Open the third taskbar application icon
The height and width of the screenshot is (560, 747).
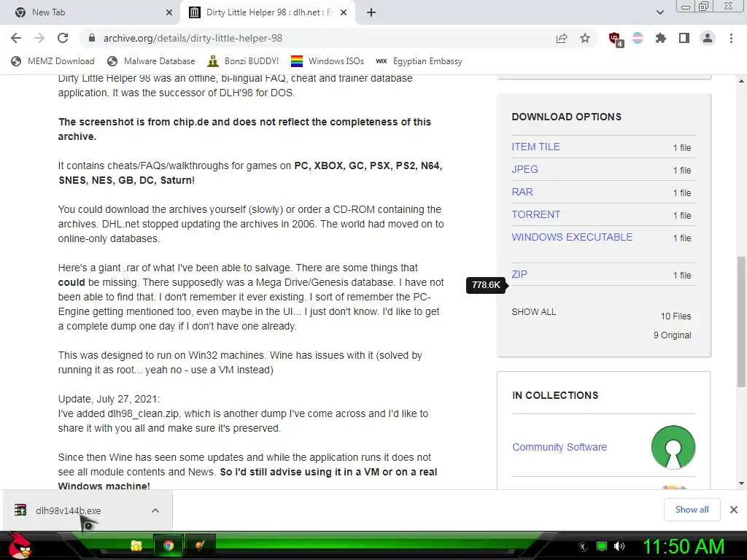[x=200, y=545]
